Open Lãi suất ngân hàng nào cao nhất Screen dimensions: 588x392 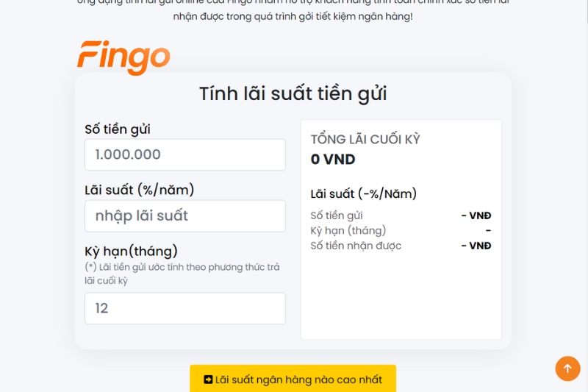pyautogui.click(x=293, y=379)
